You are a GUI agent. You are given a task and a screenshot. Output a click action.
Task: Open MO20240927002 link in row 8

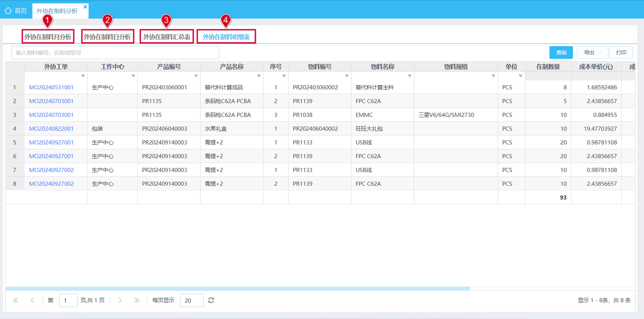(x=51, y=184)
